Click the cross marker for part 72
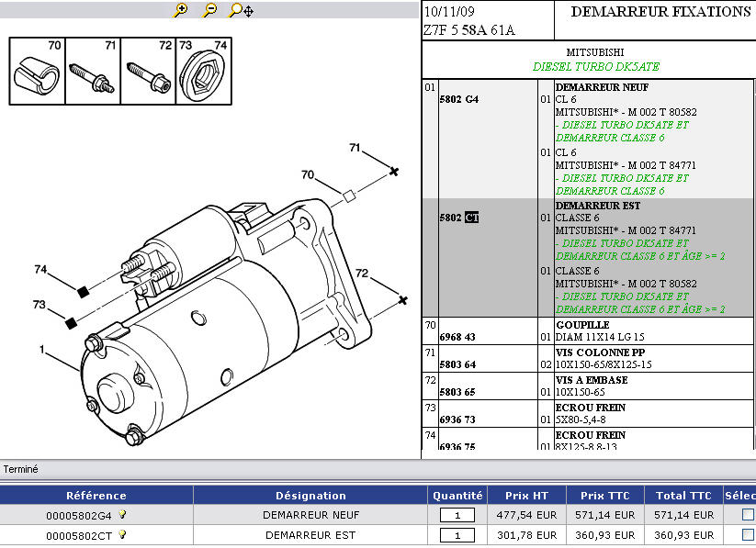This screenshot has width=756, height=548. point(402,299)
